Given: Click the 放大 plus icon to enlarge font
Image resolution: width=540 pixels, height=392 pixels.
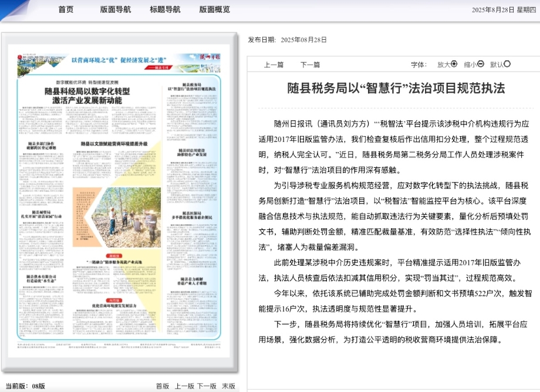Looking at the screenshot, I should click(x=454, y=64).
